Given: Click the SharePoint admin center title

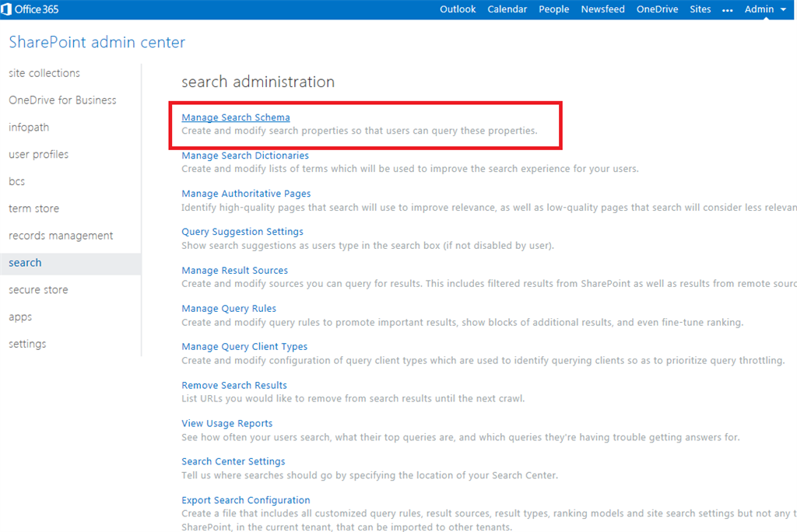Looking at the screenshot, I should click(x=97, y=42).
